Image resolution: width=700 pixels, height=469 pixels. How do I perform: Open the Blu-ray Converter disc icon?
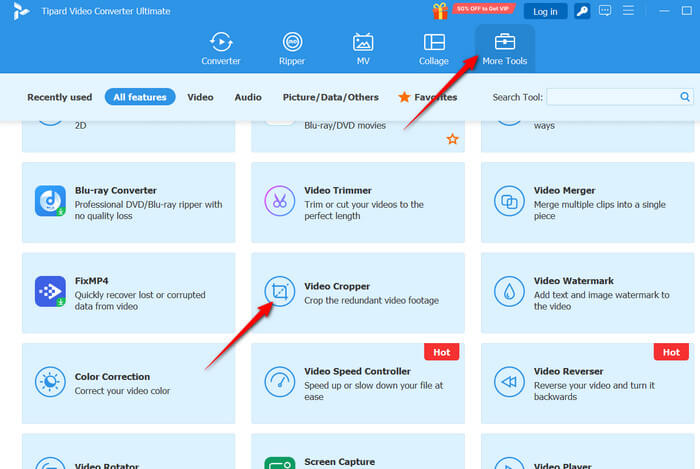(50, 200)
